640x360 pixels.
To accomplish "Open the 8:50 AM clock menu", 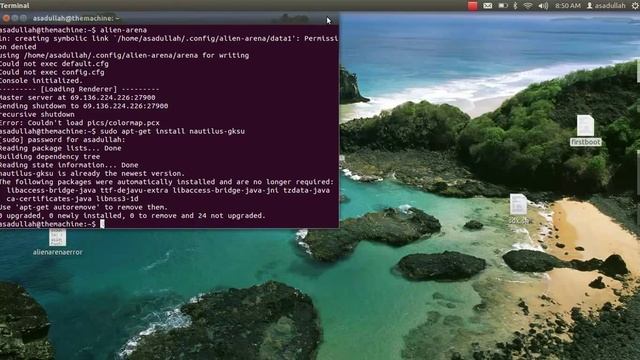I will point(567,6).
